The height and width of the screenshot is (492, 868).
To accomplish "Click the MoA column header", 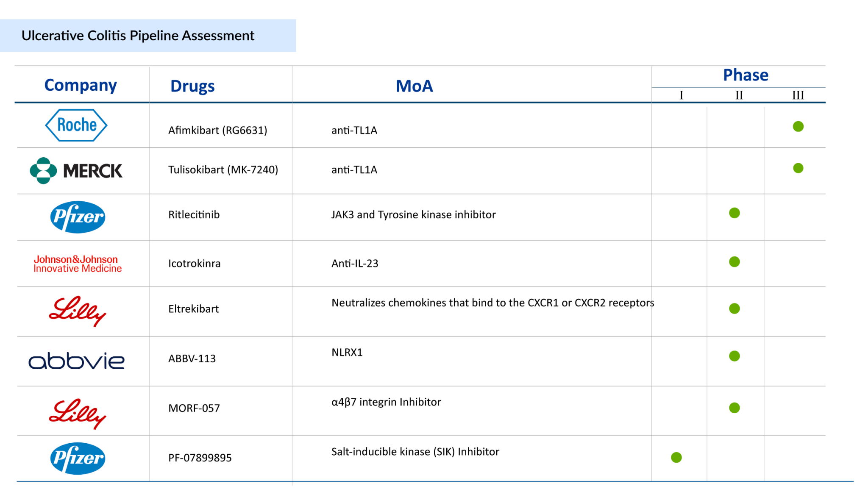I will (414, 86).
